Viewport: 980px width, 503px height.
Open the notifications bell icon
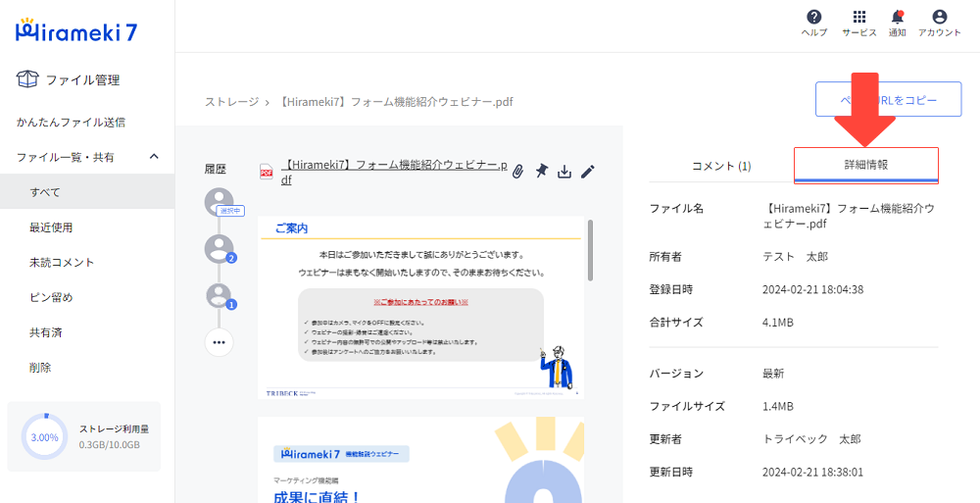click(898, 18)
